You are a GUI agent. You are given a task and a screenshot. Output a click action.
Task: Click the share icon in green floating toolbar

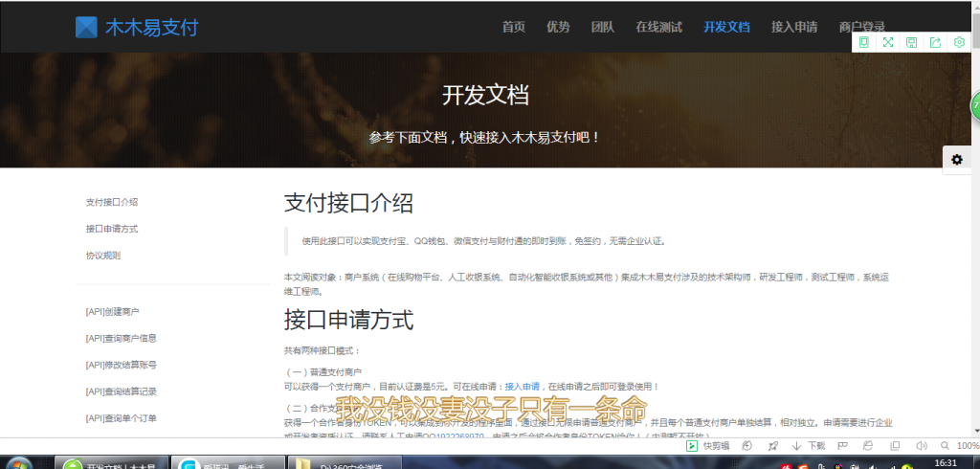tap(935, 42)
